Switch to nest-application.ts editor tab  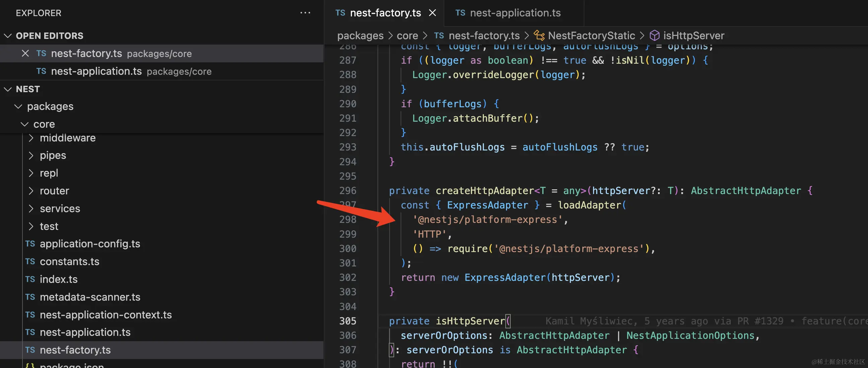coord(514,13)
